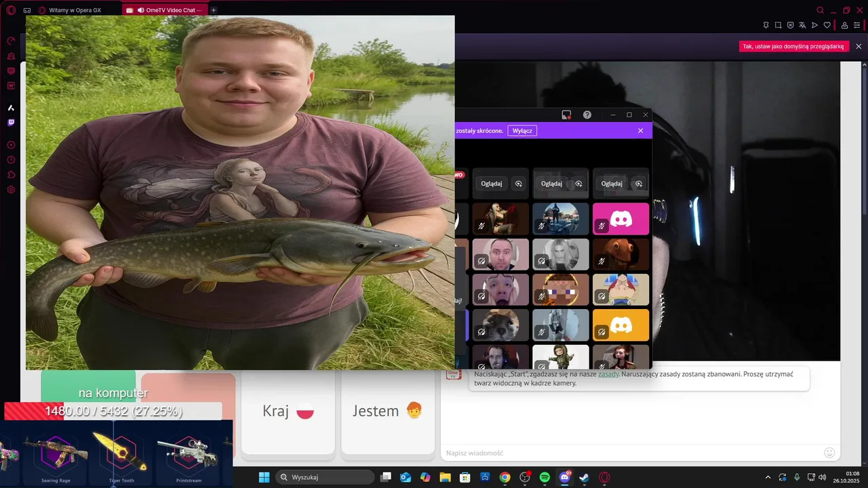Viewport: 868px width, 488px height.
Task: Open the profile account icon
Action: pos(844,25)
